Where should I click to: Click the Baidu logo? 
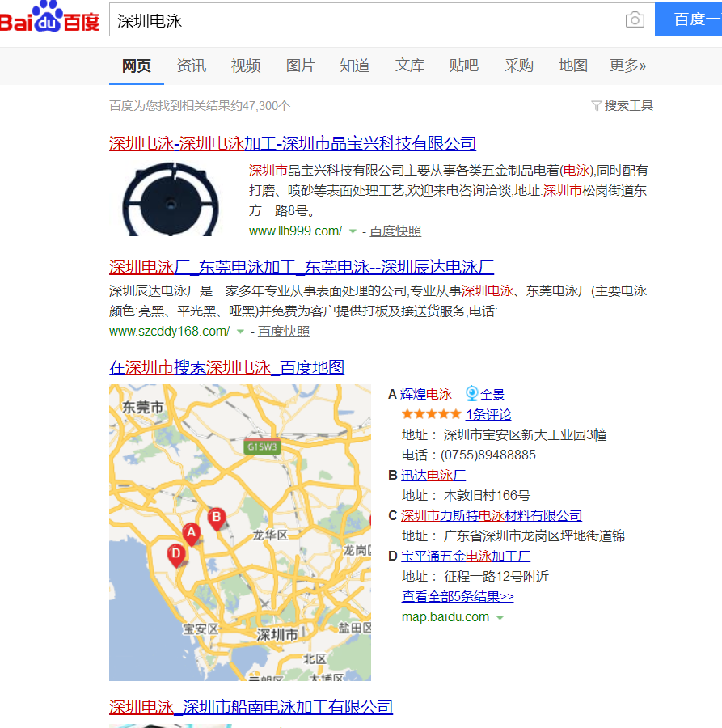(49, 17)
